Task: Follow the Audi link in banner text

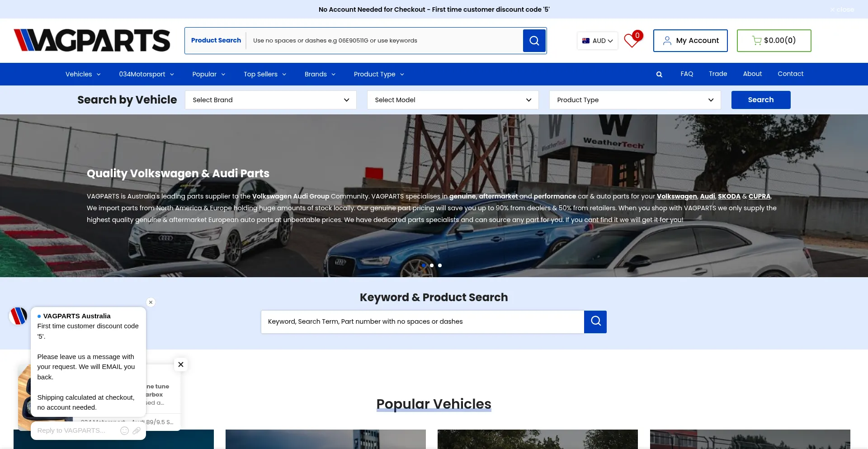Action: [708, 196]
